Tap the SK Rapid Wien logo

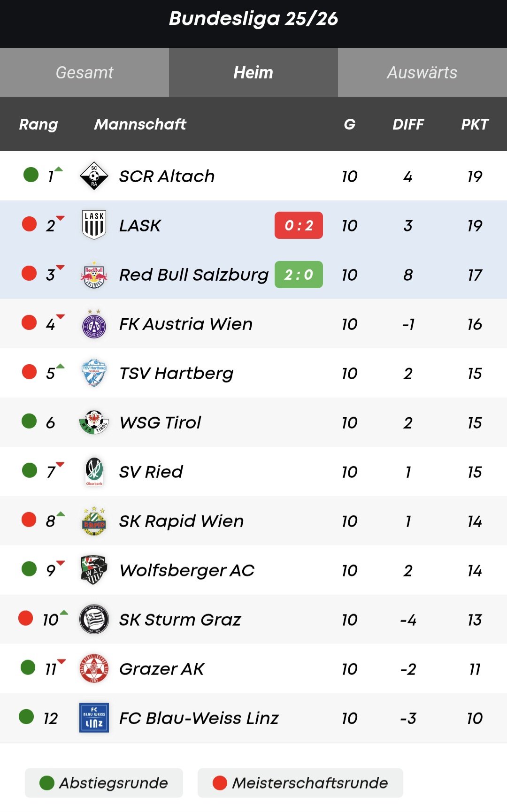pos(94,521)
